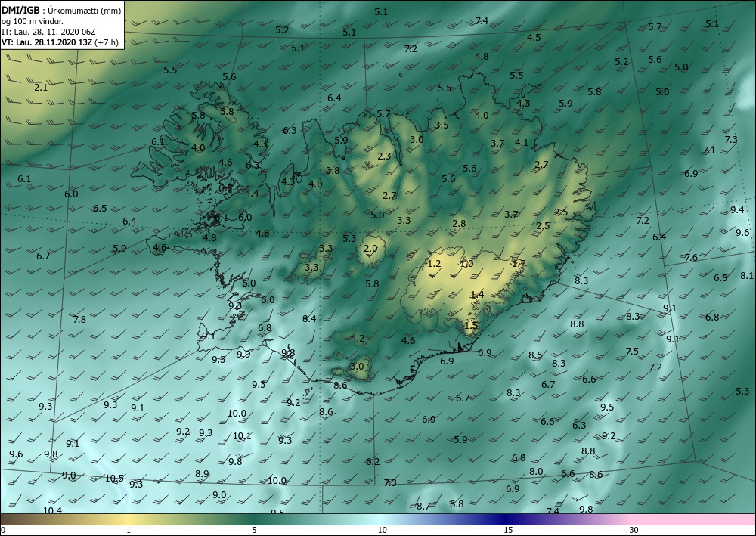Image resolution: width=756 pixels, height=536 pixels.
Task: Click the '7.6' value on the map
Action: coord(691,257)
